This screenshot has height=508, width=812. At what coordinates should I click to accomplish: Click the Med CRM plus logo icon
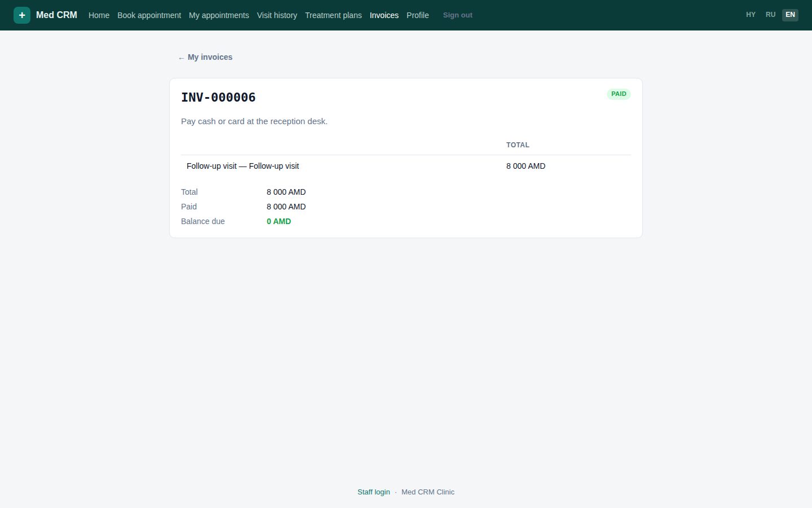[22, 15]
